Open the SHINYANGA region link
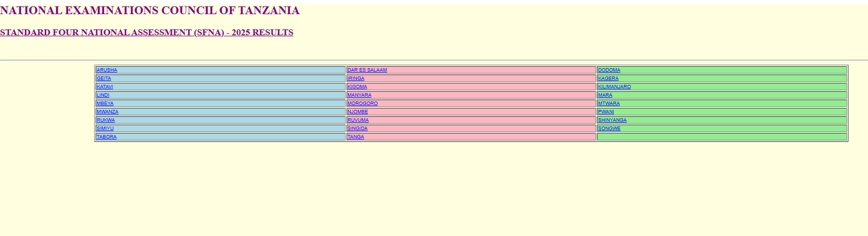868x236 pixels. coord(612,120)
